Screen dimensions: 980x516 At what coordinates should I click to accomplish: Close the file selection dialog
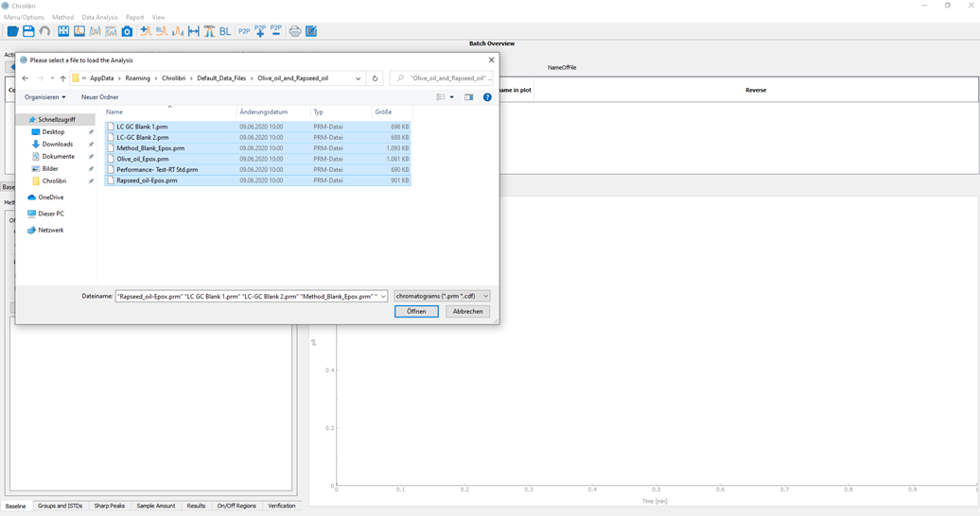click(x=491, y=60)
